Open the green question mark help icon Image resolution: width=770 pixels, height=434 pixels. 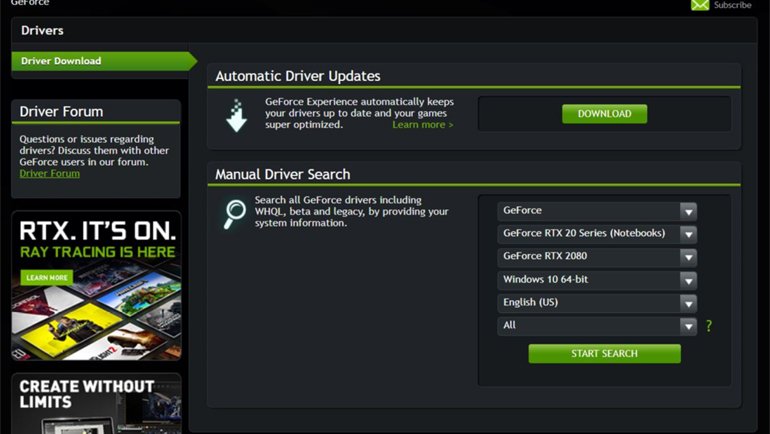709,326
